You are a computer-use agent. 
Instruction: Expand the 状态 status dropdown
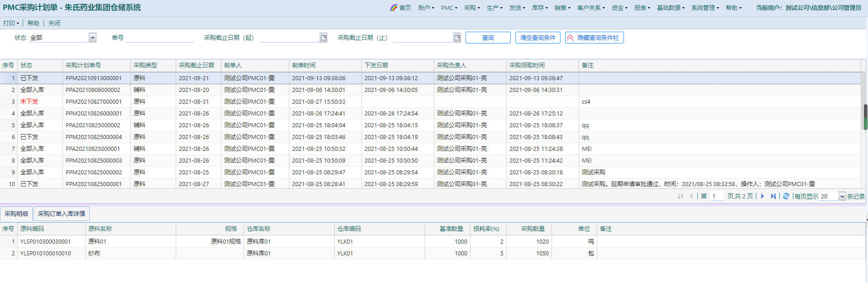(92, 38)
